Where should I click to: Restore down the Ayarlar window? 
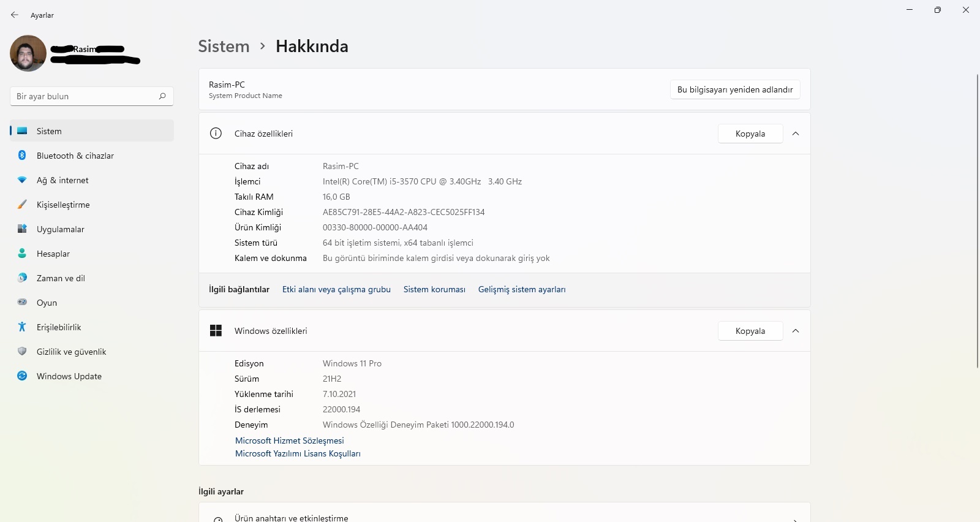[x=938, y=10]
